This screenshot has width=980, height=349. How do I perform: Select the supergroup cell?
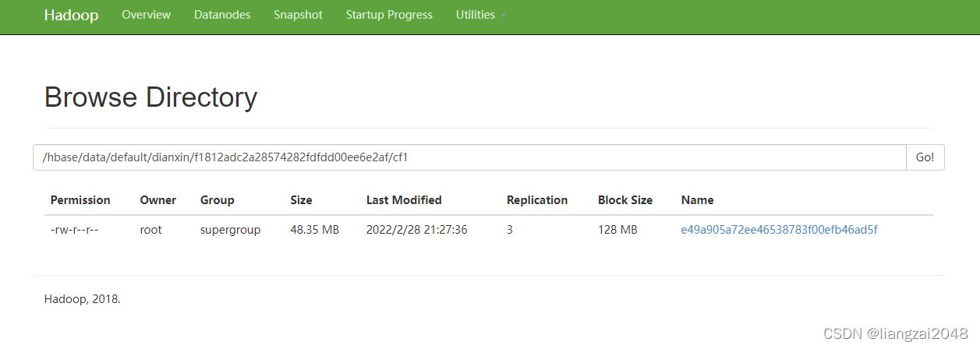pyautogui.click(x=230, y=230)
